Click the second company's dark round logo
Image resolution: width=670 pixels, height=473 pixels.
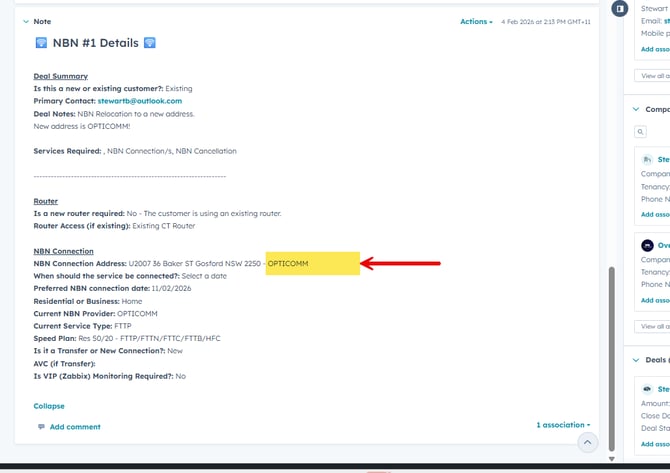click(648, 245)
